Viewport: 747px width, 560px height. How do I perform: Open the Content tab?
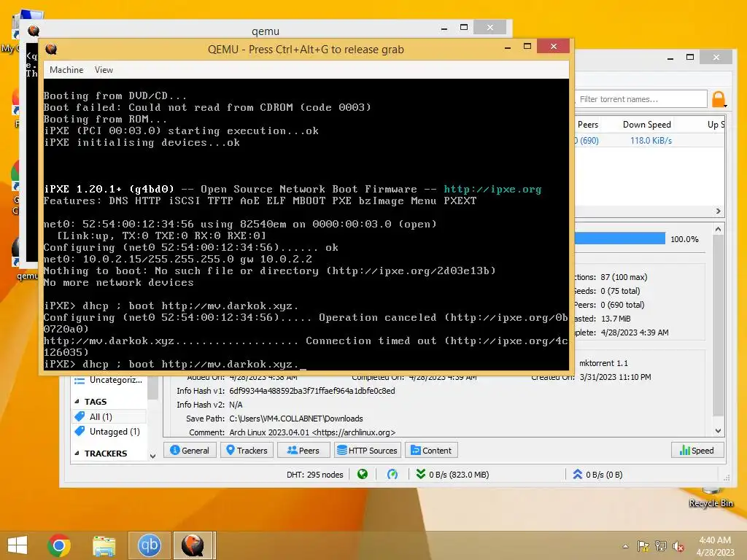[431, 450]
